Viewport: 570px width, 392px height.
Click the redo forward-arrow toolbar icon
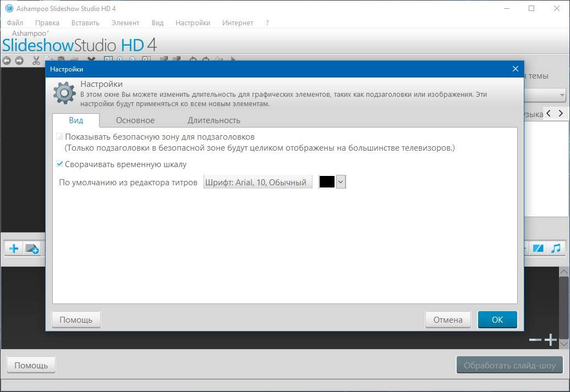[x=19, y=60]
